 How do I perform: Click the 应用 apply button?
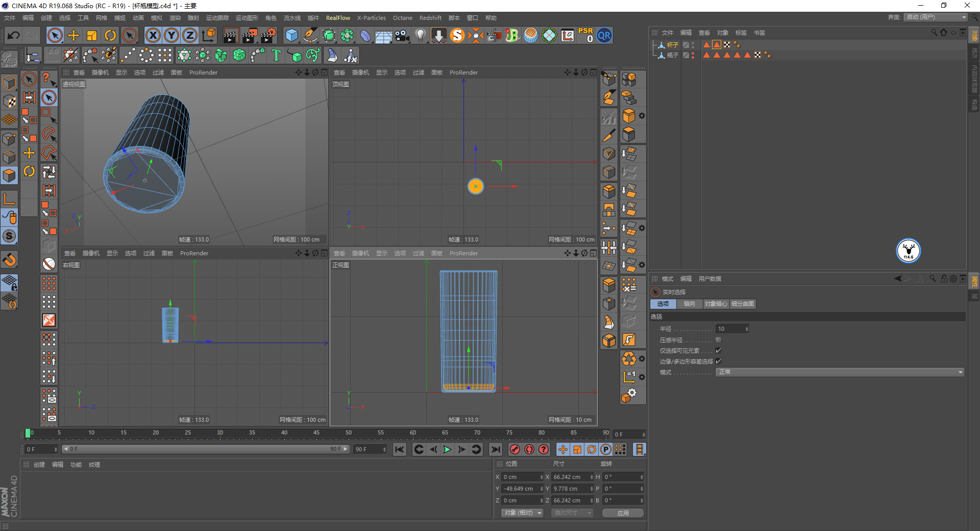(x=623, y=513)
